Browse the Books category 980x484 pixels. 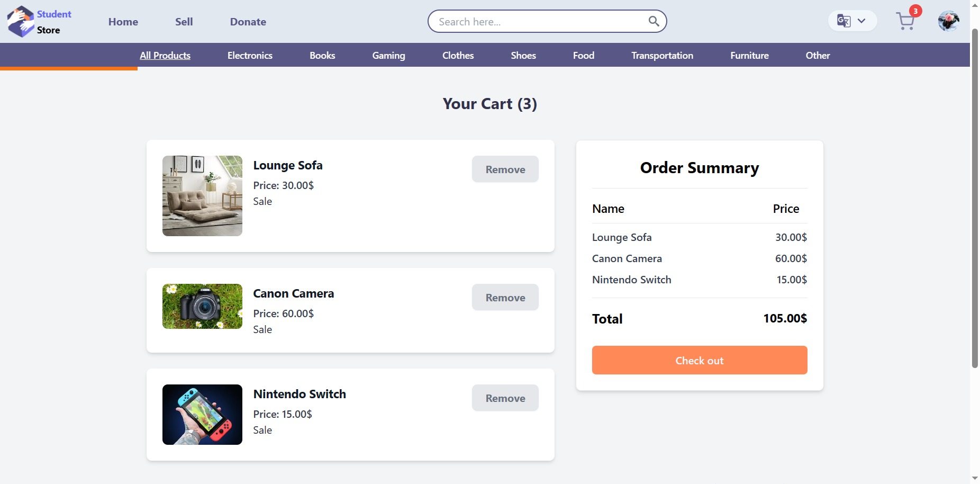point(322,55)
